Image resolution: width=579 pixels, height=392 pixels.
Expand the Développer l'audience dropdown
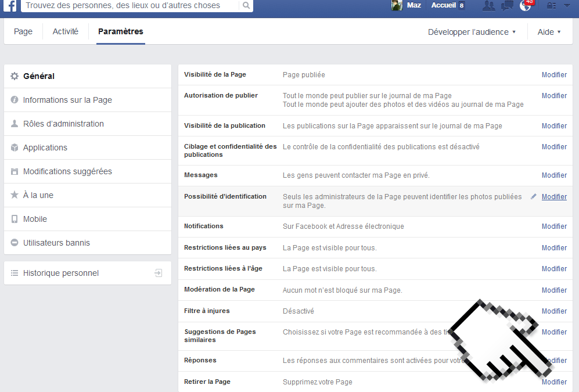point(472,32)
